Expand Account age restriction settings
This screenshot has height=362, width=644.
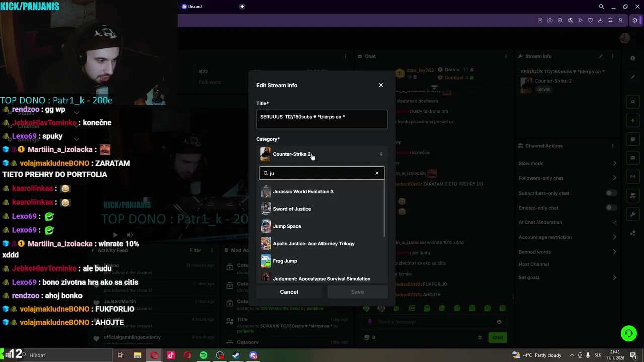(568, 237)
